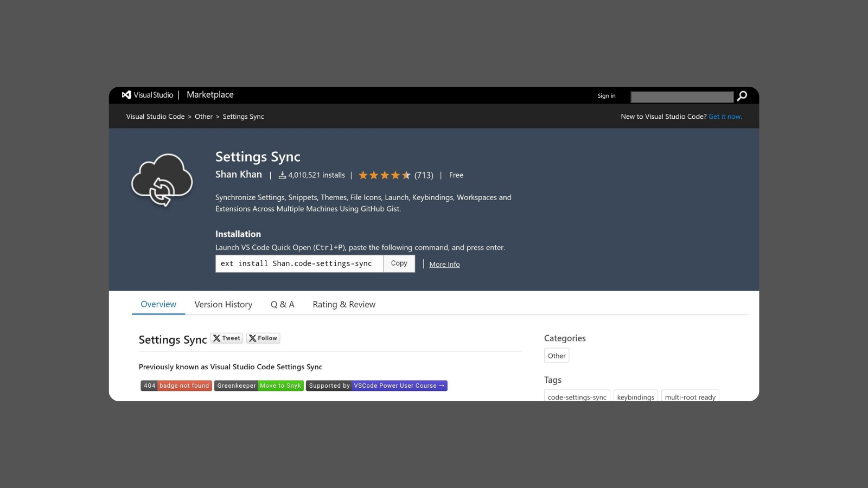
Task: Open the VSCode Power User Course badge
Action: pyautogui.click(x=376, y=386)
